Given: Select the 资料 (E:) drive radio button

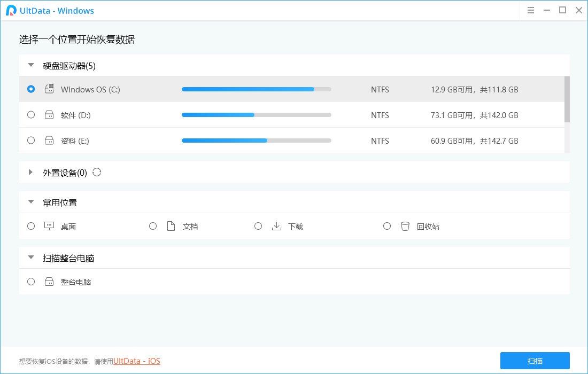Looking at the screenshot, I should [x=30, y=140].
